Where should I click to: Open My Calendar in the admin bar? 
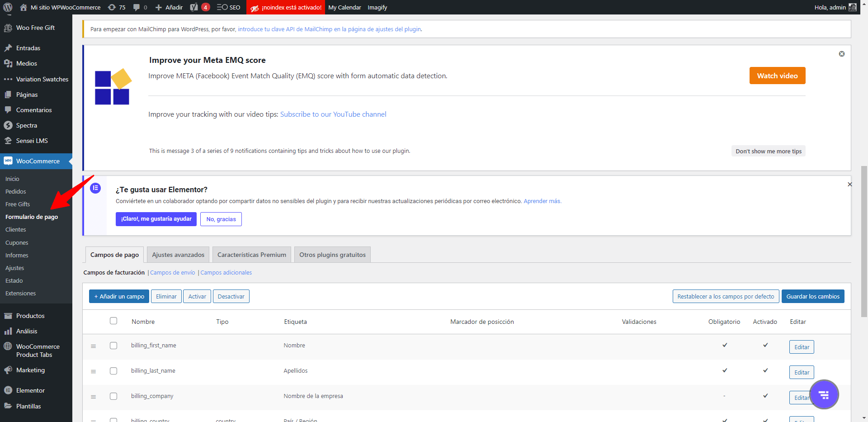pos(344,7)
